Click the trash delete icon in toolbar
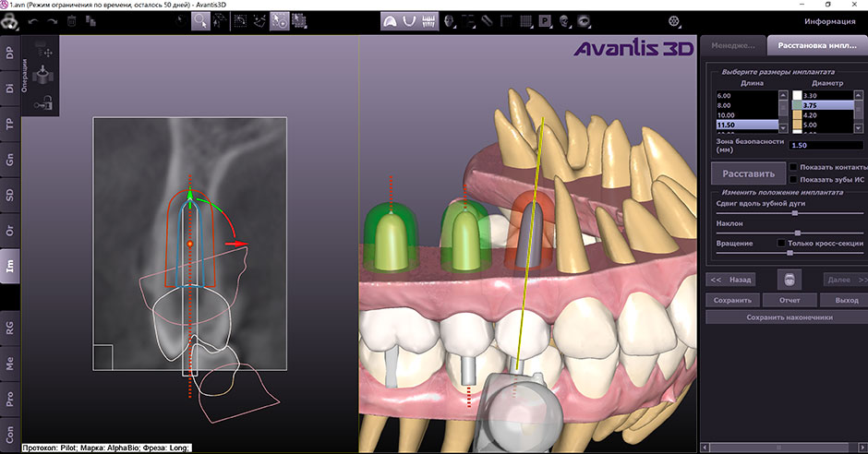868x454 pixels. pyautogui.click(x=71, y=21)
